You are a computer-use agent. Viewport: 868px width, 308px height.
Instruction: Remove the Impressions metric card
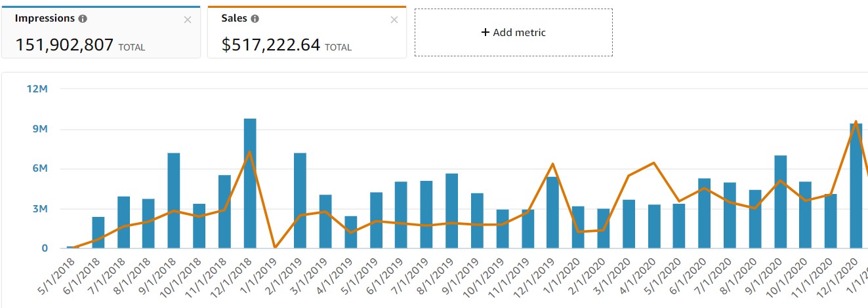click(x=188, y=20)
